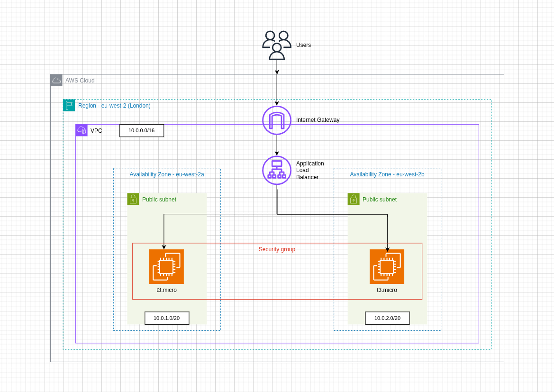Click the AWS Cloud label
Viewport: 554px width, 392px height.
point(80,81)
